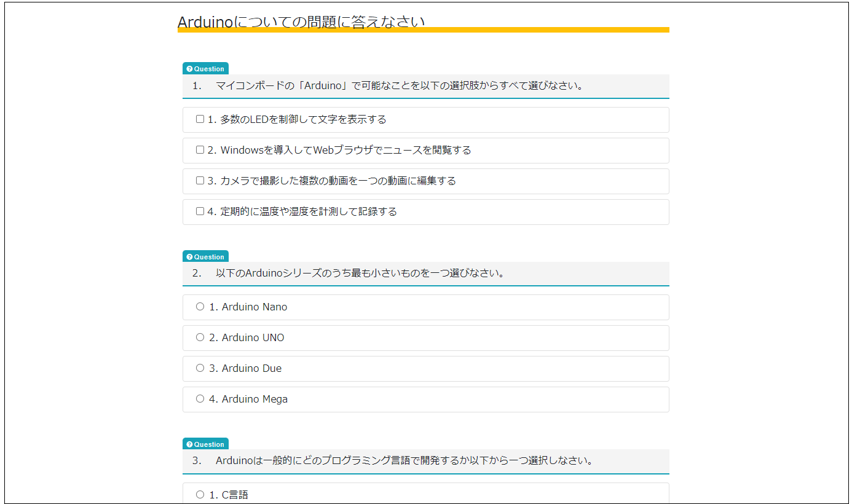Click the Question badge above question 3
852x504 pixels.
pos(205,444)
